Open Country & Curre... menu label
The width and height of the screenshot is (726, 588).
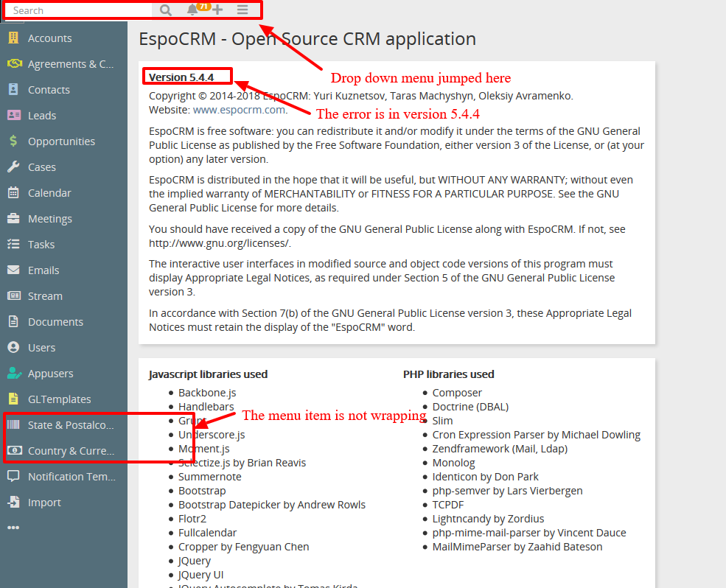click(71, 451)
